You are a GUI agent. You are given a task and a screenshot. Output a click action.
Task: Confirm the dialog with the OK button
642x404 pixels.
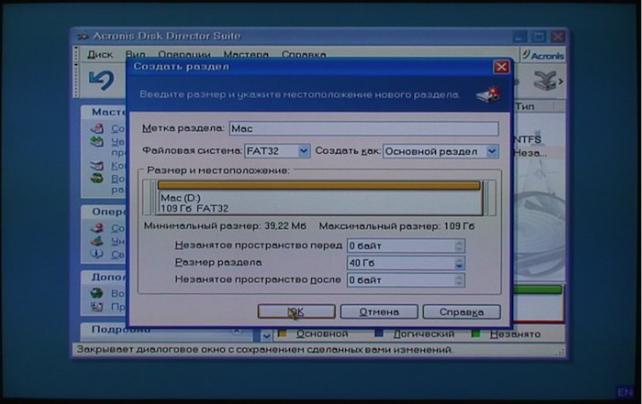[x=296, y=311]
